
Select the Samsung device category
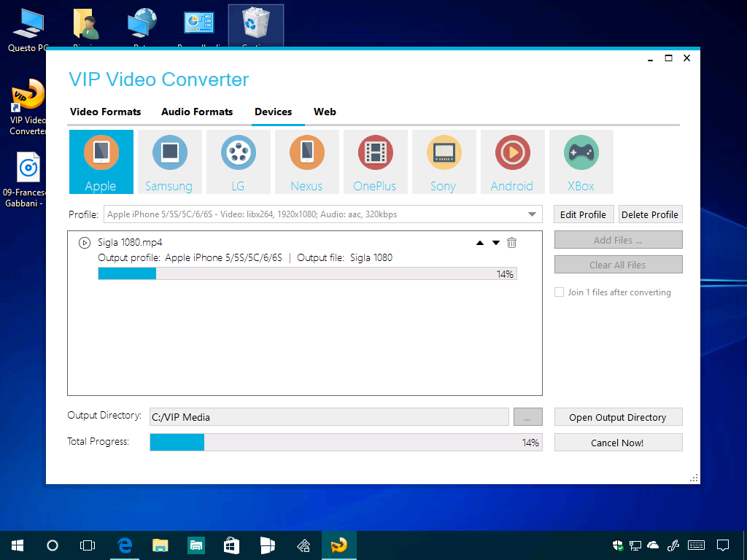pos(169,162)
